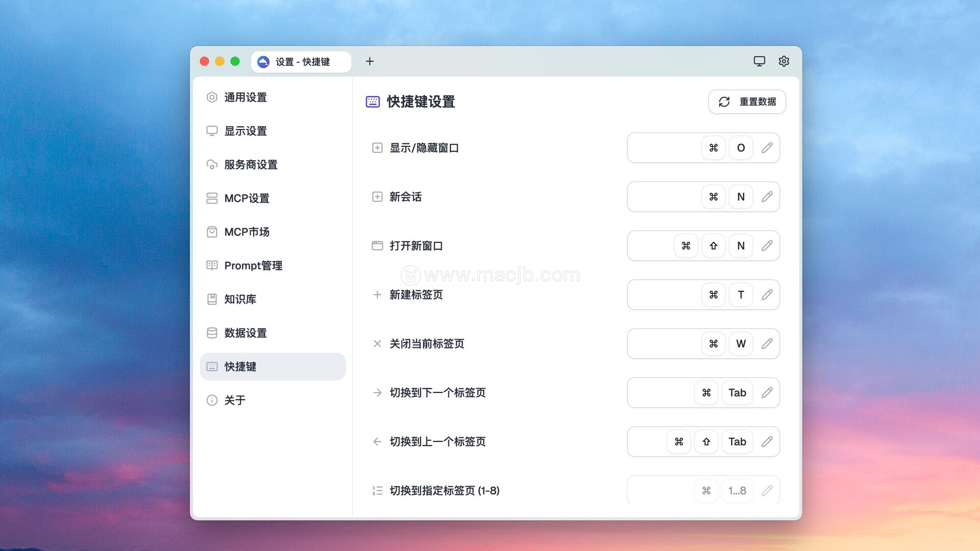Open MCP市场 in the sidebar
This screenshot has height=551, width=980.
pos(247,232)
